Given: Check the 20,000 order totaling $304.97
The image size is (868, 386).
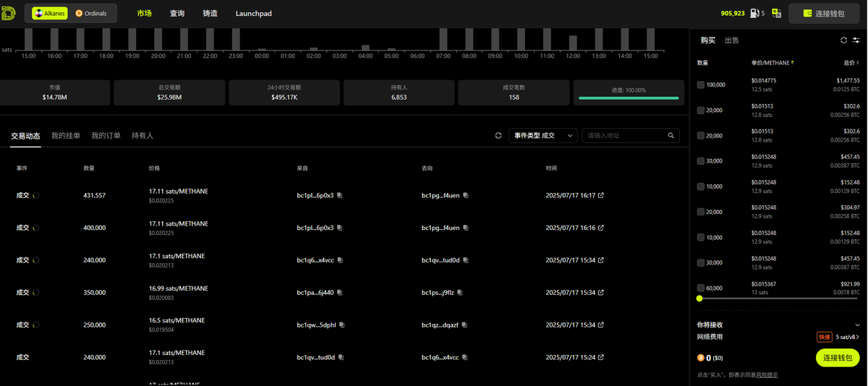Looking at the screenshot, I should click(x=700, y=212).
